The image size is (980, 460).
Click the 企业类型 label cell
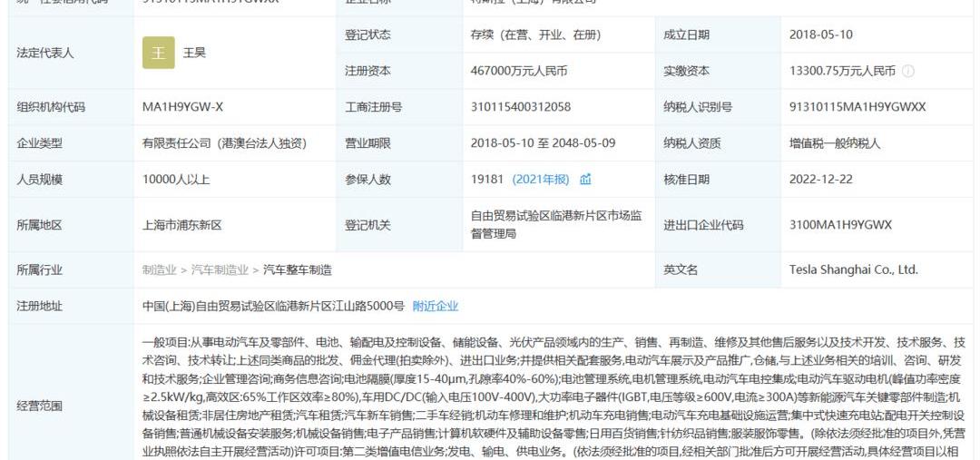click(72, 143)
